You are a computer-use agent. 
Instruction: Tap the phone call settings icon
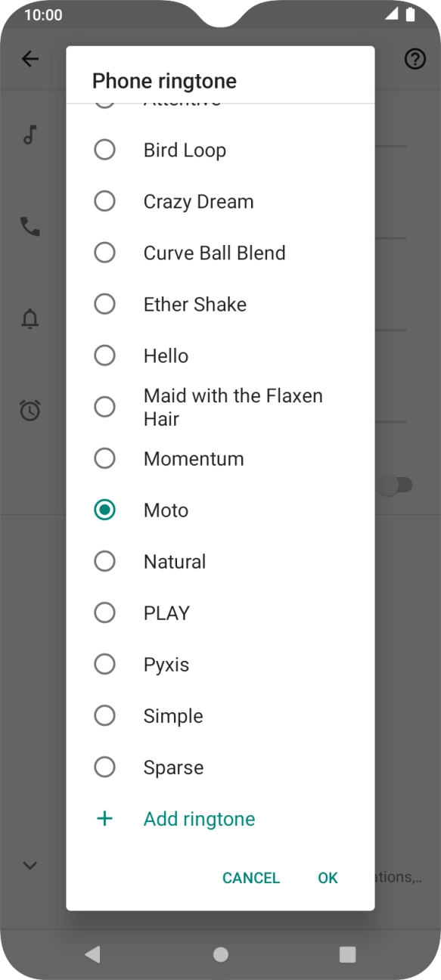29,226
